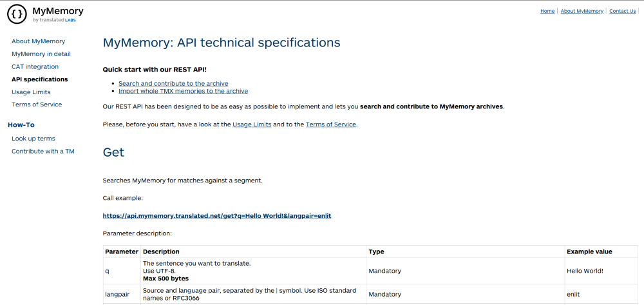The height and width of the screenshot is (305, 644).
Task: Open the Look up terms how-to
Action: tap(33, 139)
